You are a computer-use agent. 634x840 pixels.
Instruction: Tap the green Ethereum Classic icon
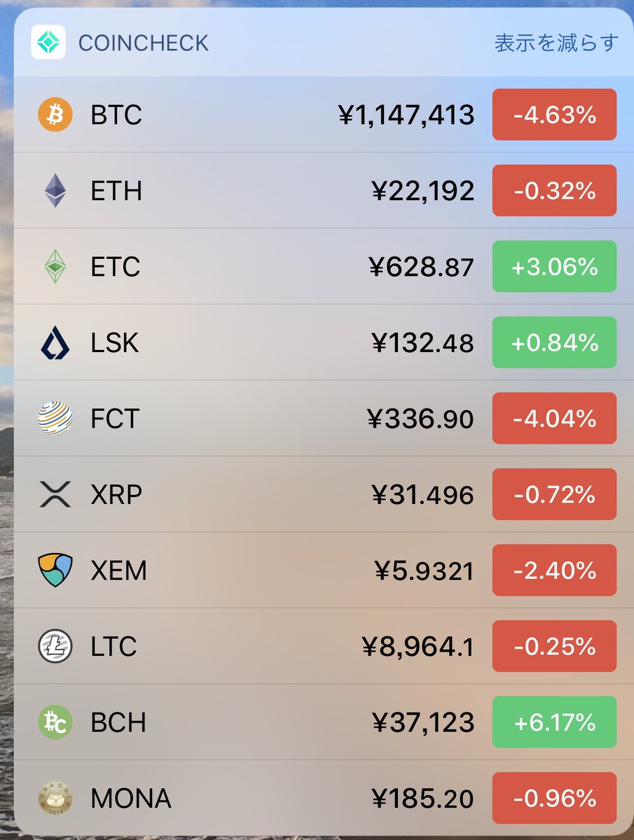[55, 267]
